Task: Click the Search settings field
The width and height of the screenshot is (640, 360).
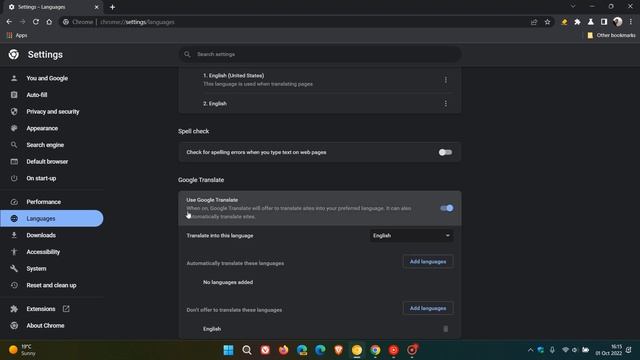Action: 320,54
